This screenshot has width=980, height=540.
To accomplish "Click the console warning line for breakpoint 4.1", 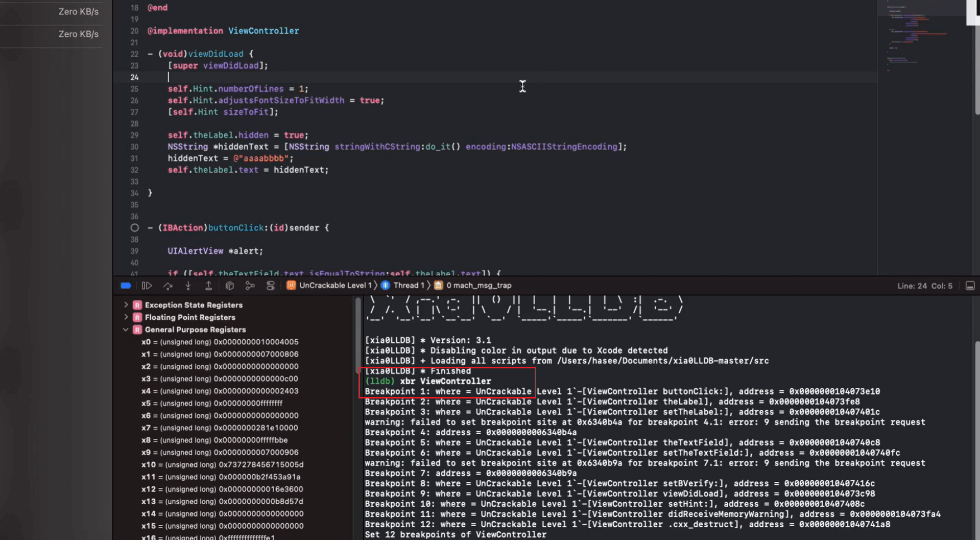I will tap(644, 422).
